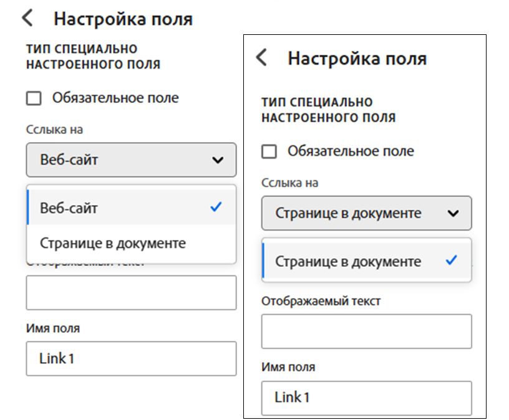Focus the 'Отображаемый текст' field in right panel
Screen dimensions: 509x420
tap(367, 332)
